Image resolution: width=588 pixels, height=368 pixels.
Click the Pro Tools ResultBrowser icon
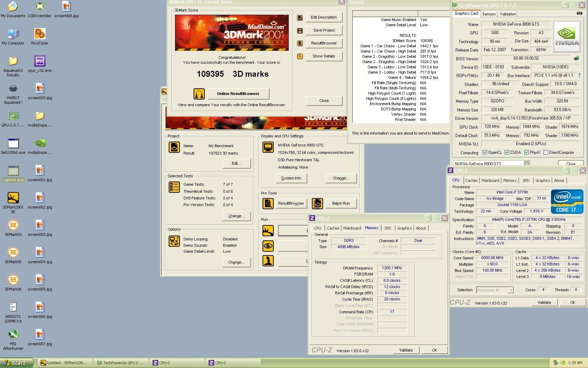pyautogui.click(x=268, y=204)
